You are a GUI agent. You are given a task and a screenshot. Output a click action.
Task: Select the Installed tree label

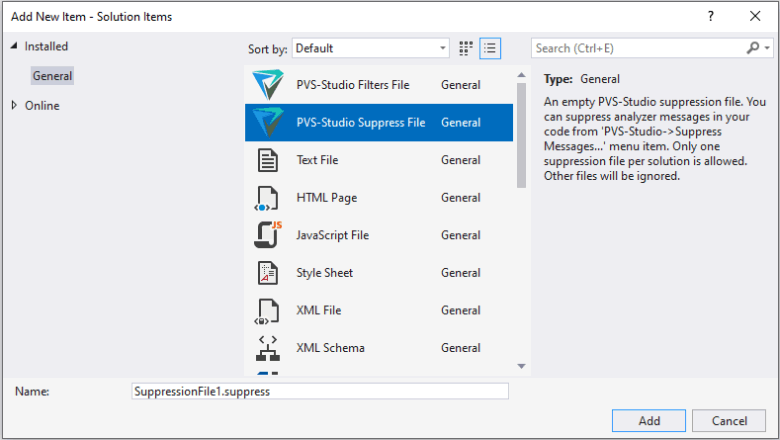(46, 46)
